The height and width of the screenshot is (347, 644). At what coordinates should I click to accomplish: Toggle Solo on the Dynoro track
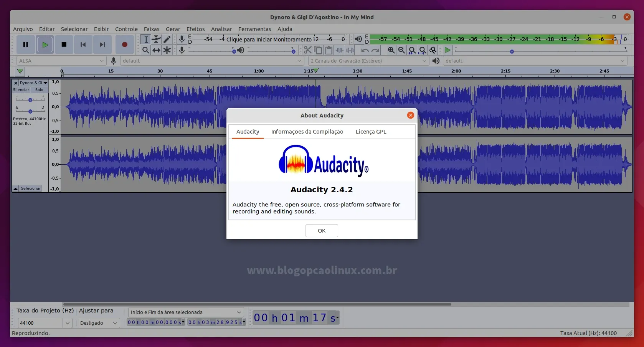coord(39,89)
